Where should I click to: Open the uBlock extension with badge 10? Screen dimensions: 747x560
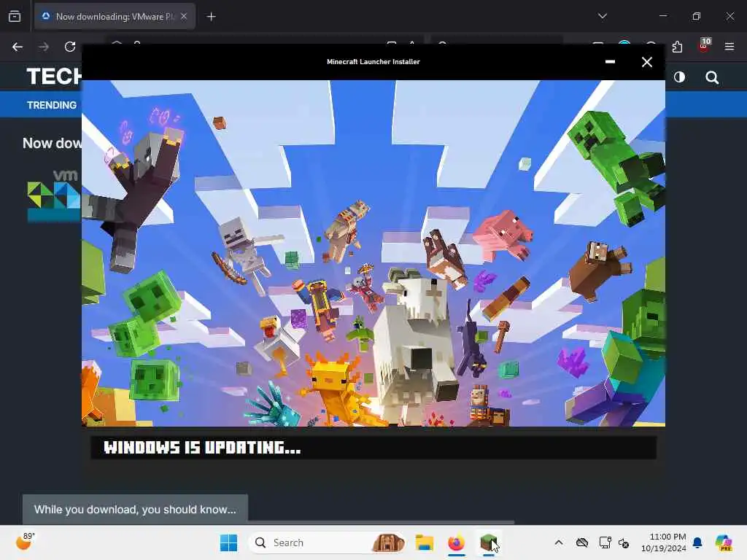pyautogui.click(x=704, y=45)
